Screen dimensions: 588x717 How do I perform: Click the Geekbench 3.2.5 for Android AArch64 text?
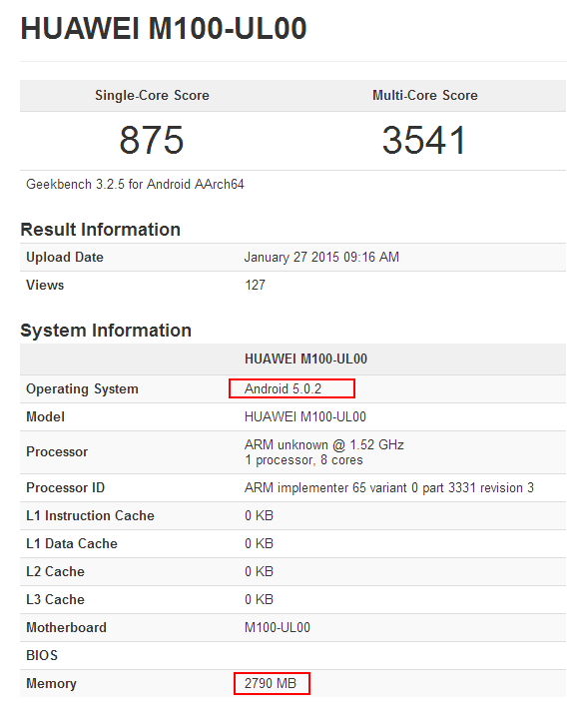point(135,185)
